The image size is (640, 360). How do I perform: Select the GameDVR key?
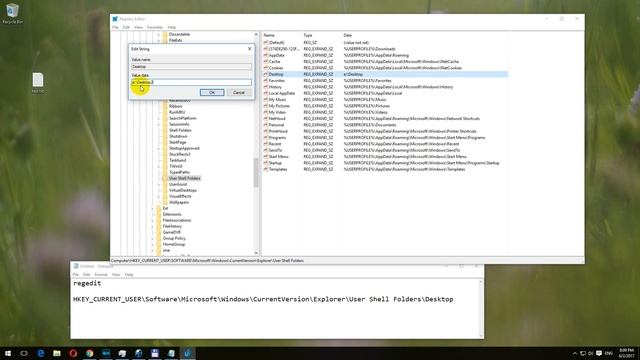click(x=171, y=232)
